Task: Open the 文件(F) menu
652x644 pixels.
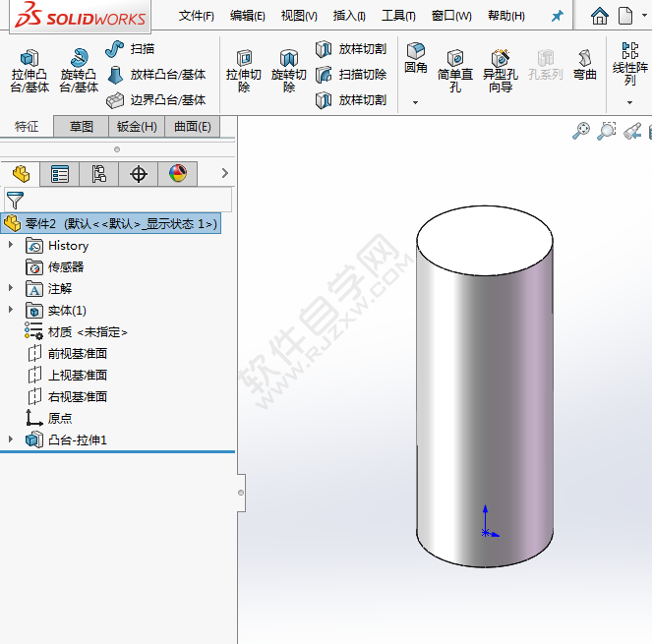Action: point(197,16)
